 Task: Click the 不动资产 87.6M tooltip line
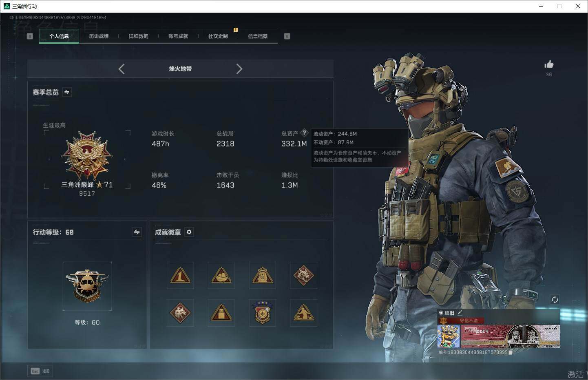coord(334,142)
